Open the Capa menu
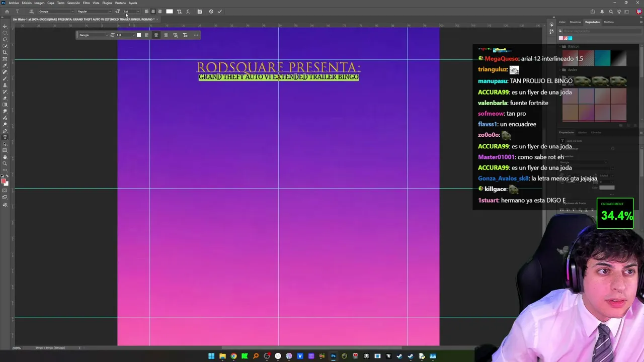The image size is (644, 362). [51, 3]
